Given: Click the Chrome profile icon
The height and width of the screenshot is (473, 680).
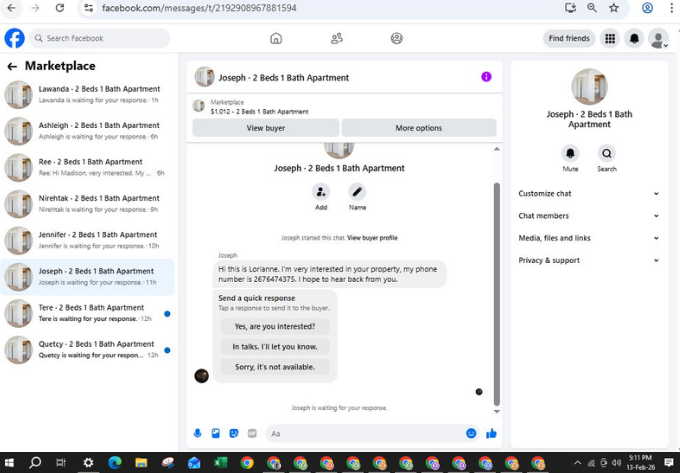Looking at the screenshot, I should pos(647,8).
